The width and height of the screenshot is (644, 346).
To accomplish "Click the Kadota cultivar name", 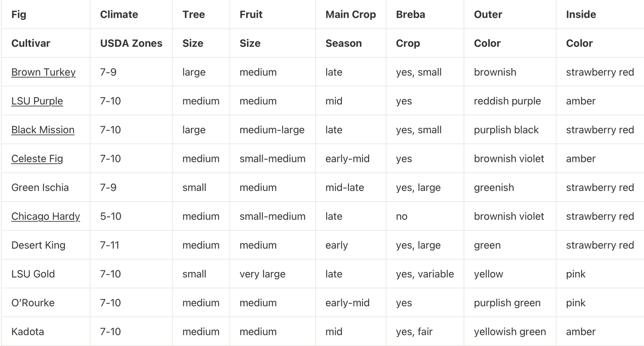I will (x=28, y=332).
